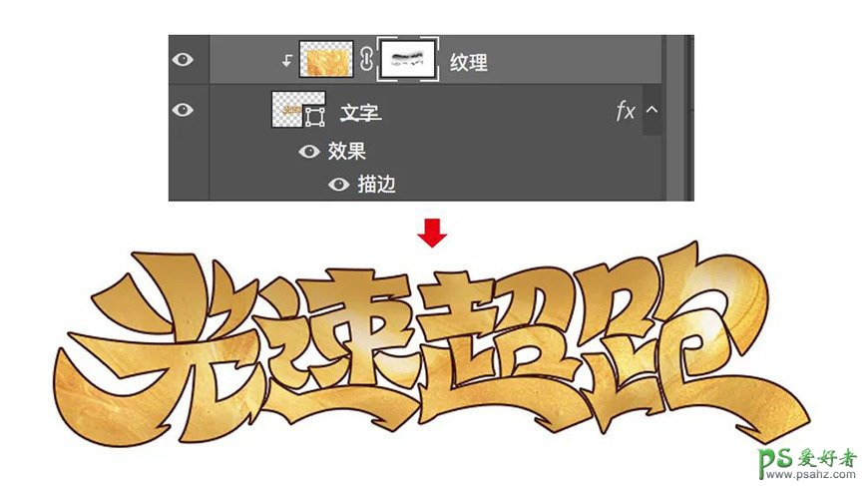Open the 描边 stroke effect entry
Viewport: 868px width, 486px height.
tap(376, 184)
